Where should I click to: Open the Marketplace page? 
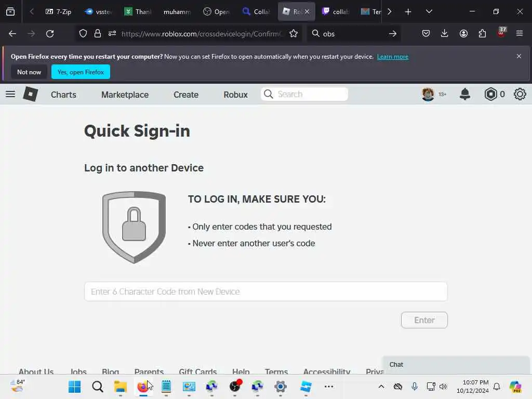click(x=125, y=95)
